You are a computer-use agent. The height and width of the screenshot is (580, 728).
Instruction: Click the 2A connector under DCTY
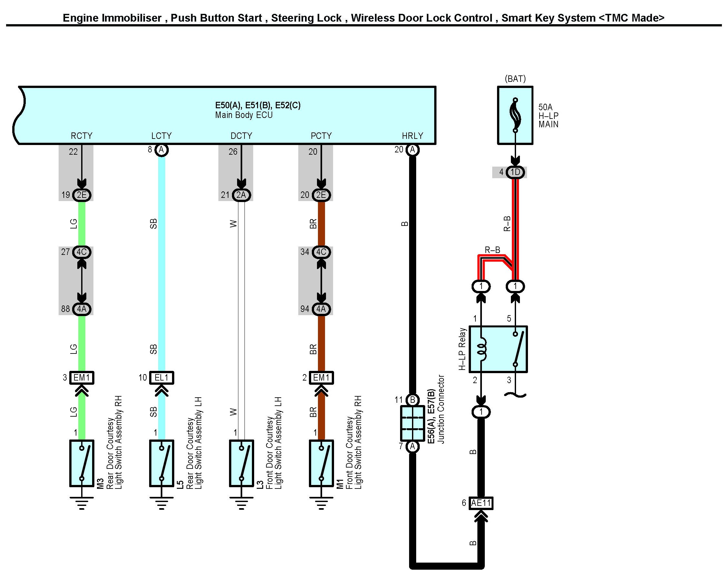pos(241,195)
